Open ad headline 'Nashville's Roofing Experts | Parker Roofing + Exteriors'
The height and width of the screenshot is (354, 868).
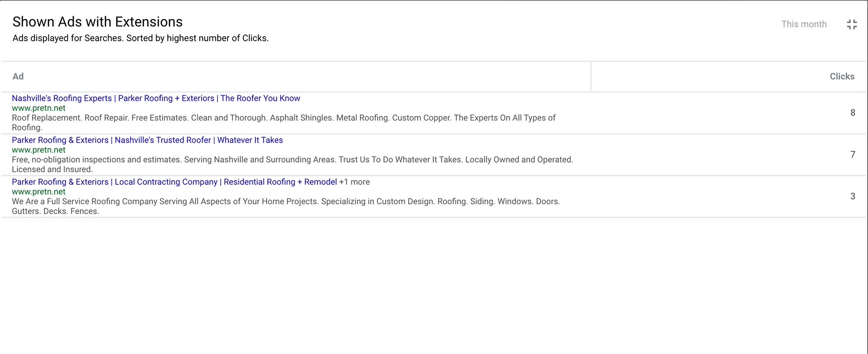(x=156, y=98)
